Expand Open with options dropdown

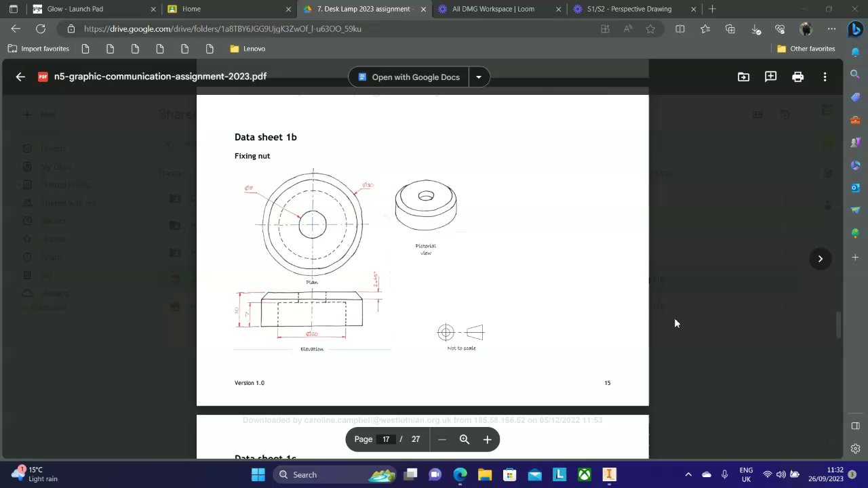pos(479,77)
